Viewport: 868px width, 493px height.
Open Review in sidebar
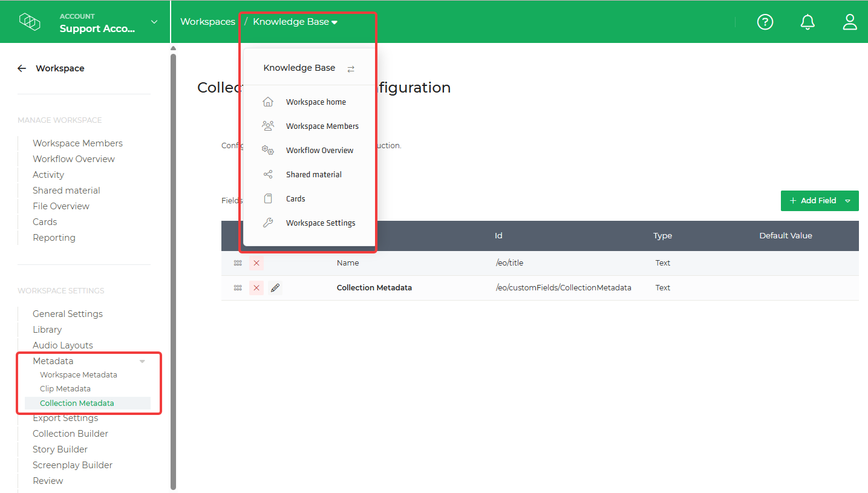point(48,481)
